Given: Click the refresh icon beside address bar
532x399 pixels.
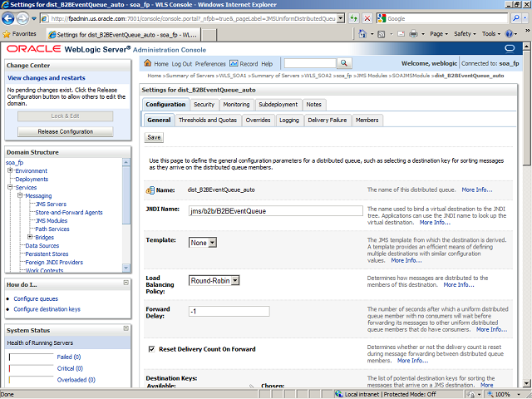Looking at the screenshot, I should [355, 18].
